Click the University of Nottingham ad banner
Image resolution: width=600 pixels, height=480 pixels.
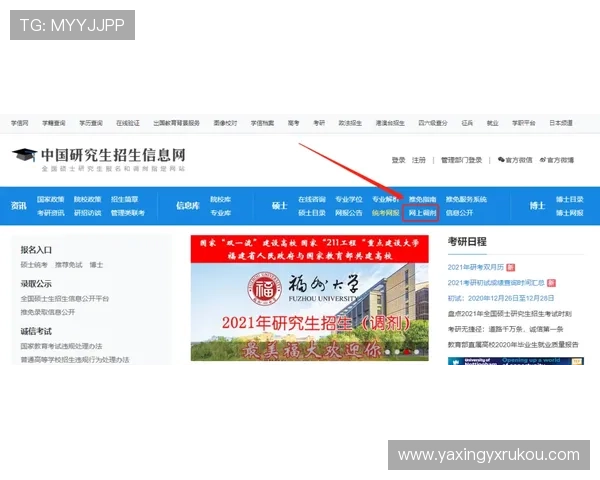[x=516, y=361]
